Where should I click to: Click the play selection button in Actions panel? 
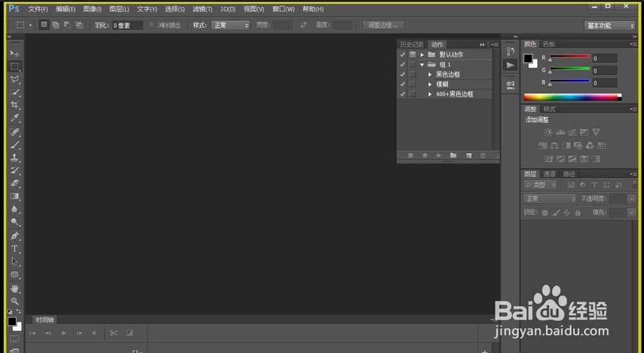pos(439,155)
